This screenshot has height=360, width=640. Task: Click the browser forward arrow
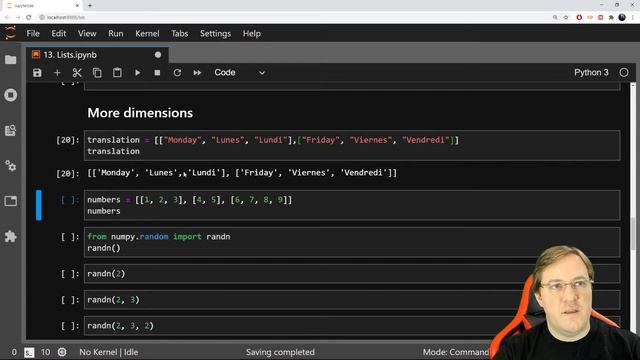tap(18, 17)
